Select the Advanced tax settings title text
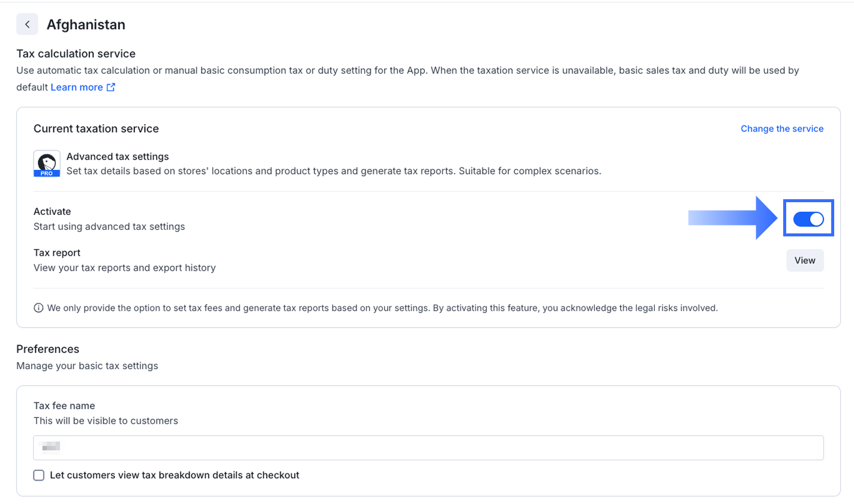The width and height of the screenshot is (854, 504). tap(118, 157)
